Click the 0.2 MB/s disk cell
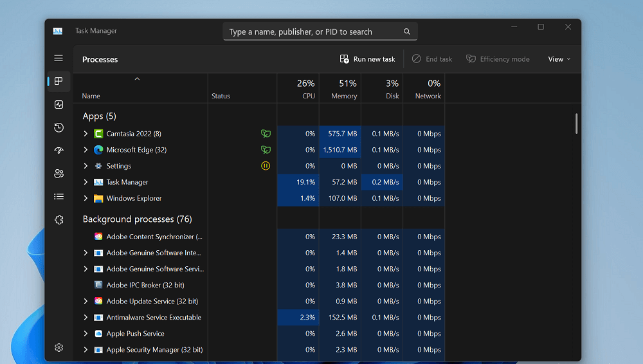The image size is (643, 364). [x=382, y=182]
